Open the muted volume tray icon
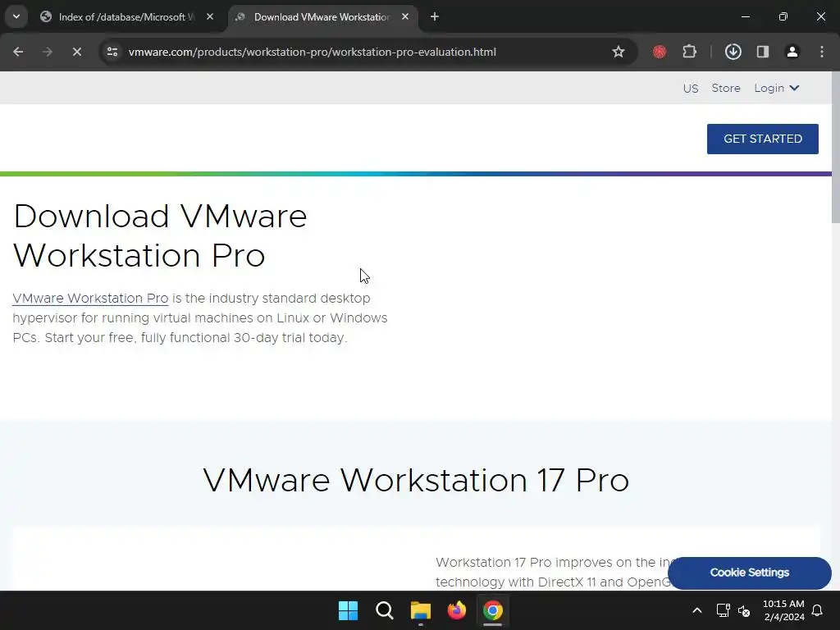840x630 pixels. [743, 610]
